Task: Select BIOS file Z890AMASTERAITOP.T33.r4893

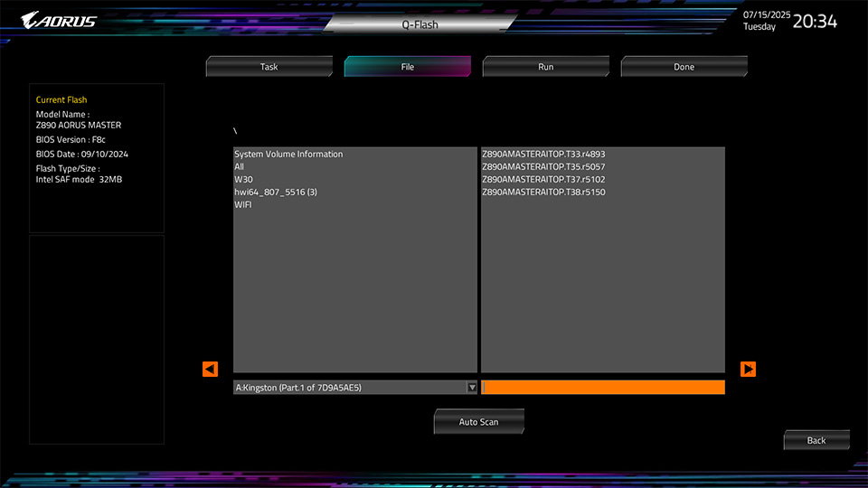Action: [543, 155]
